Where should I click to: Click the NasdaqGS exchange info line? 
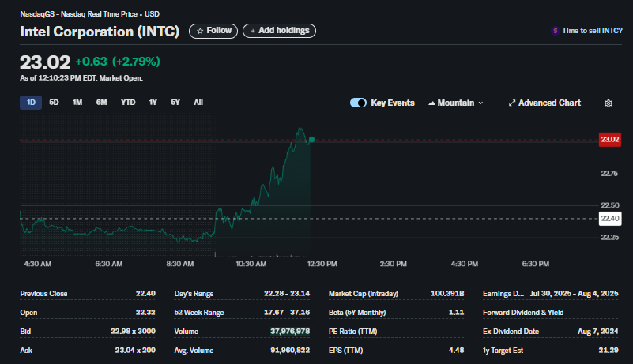[89, 14]
